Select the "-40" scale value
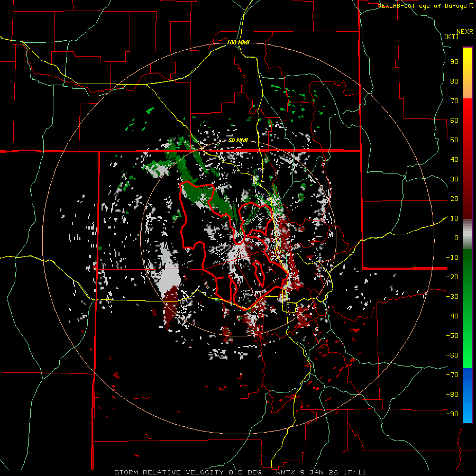Screen dimensions: 476x476 [x=452, y=316]
